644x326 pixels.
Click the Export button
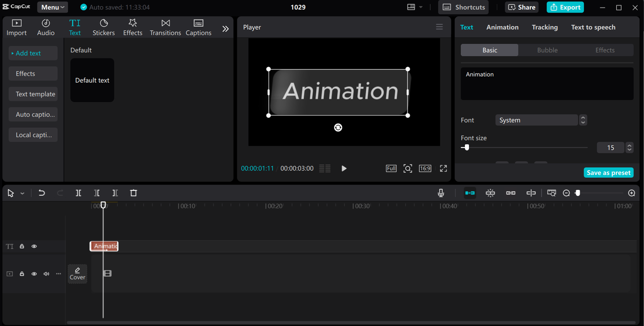pos(566,7)
